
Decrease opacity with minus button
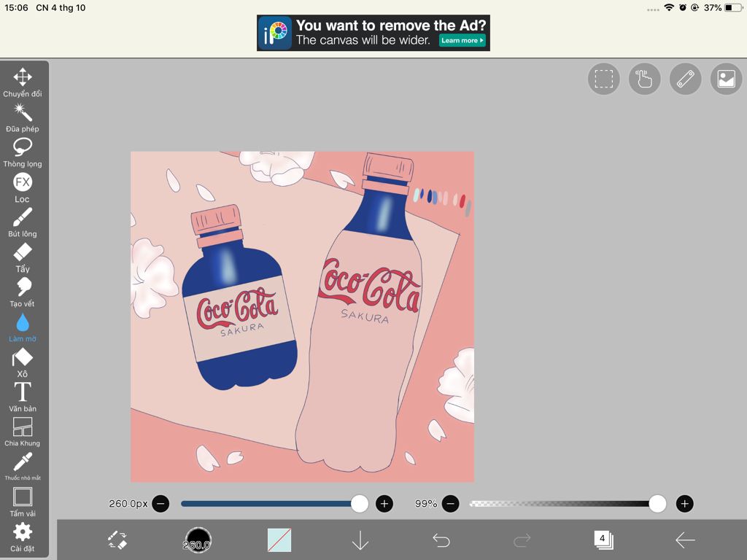(451, 504)
